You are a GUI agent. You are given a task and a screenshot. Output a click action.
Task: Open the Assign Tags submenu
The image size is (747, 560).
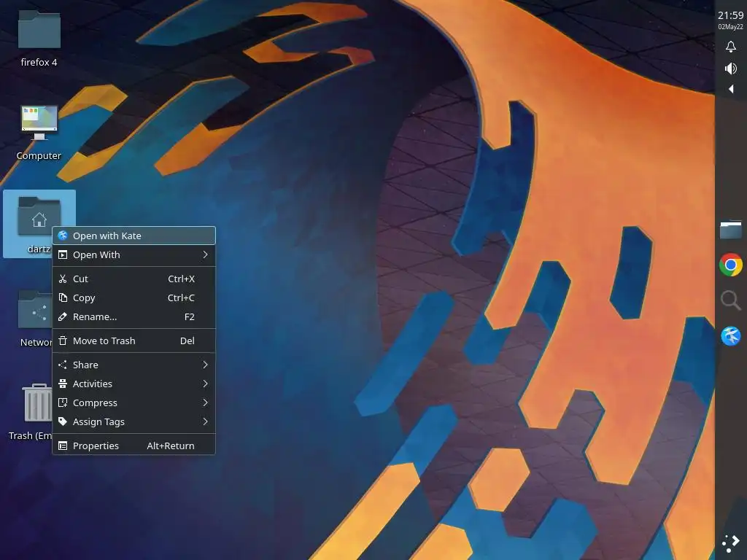click(134, 422)
